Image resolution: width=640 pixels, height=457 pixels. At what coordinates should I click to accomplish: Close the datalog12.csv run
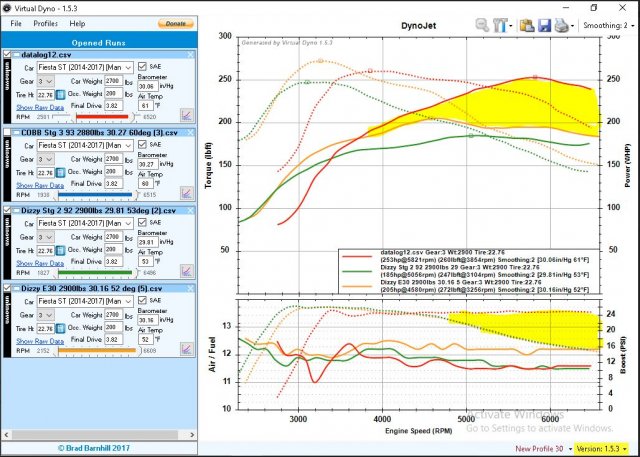tap(191, 55)
